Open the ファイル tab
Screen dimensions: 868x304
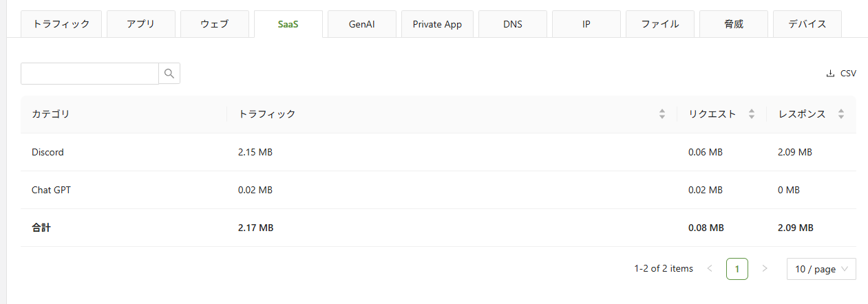click(x=659, y=24)
